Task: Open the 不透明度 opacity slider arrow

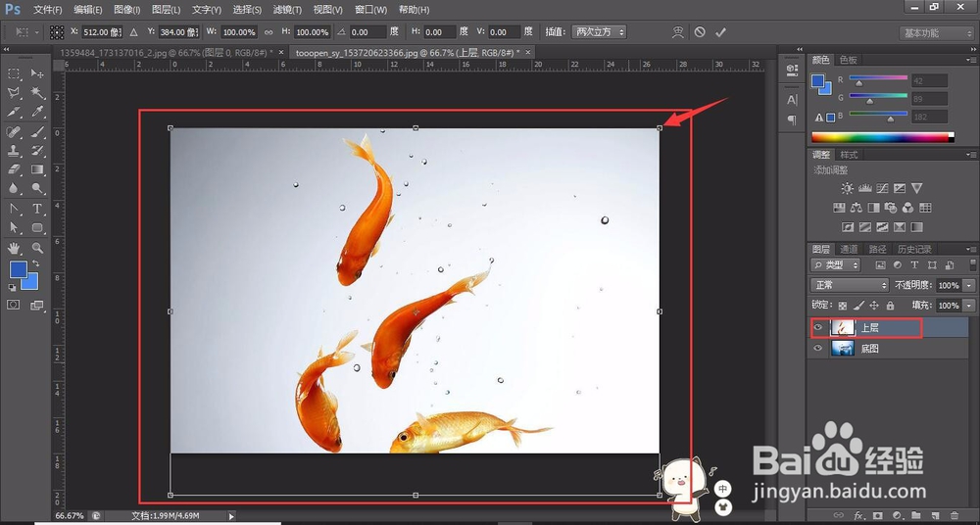Action: tap(969, 285)
